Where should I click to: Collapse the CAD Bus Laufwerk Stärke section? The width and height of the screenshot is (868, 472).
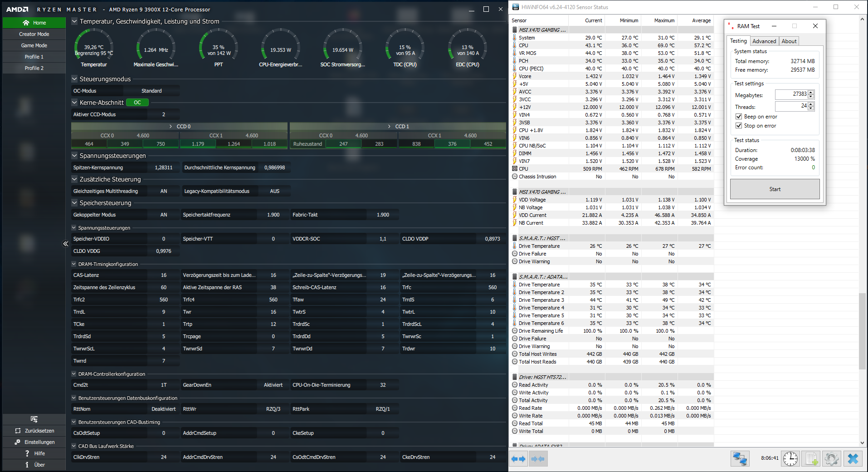(74, 446)
